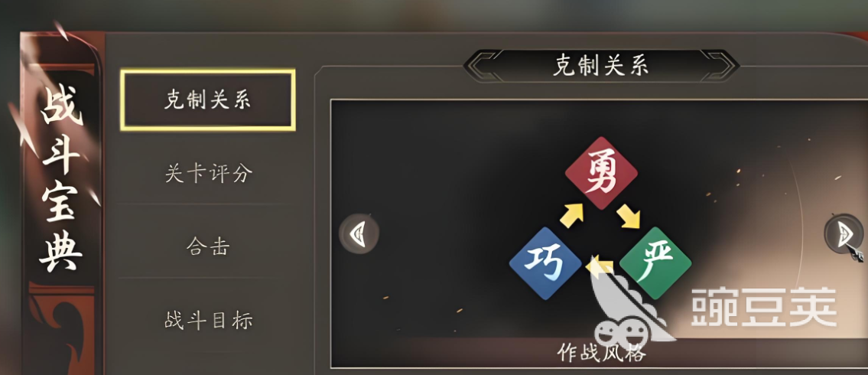Click the left ornament bracket of header

click(x=483, y=65)
